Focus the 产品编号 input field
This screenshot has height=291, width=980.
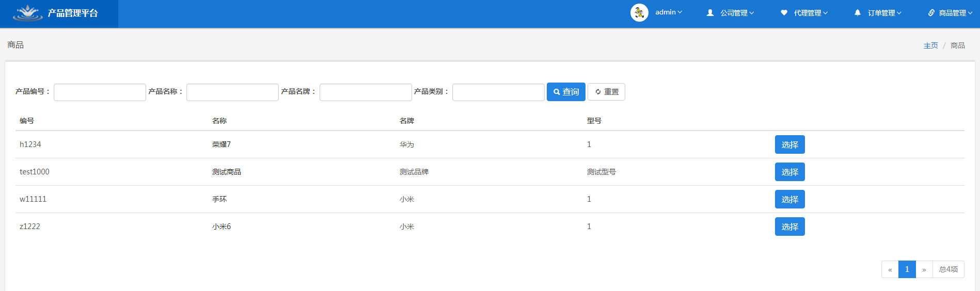click(100, 92)
